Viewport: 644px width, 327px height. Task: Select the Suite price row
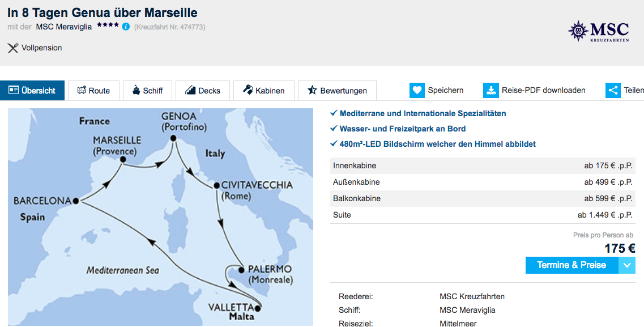coord(483,215)
